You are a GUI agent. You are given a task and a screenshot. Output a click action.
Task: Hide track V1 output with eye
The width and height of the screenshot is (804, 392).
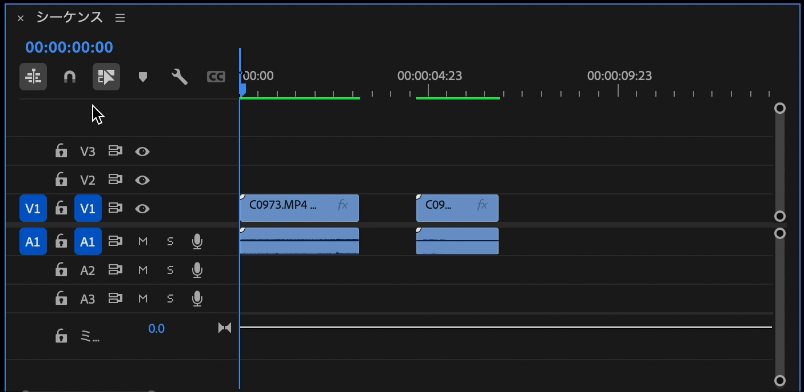(143, 209)
